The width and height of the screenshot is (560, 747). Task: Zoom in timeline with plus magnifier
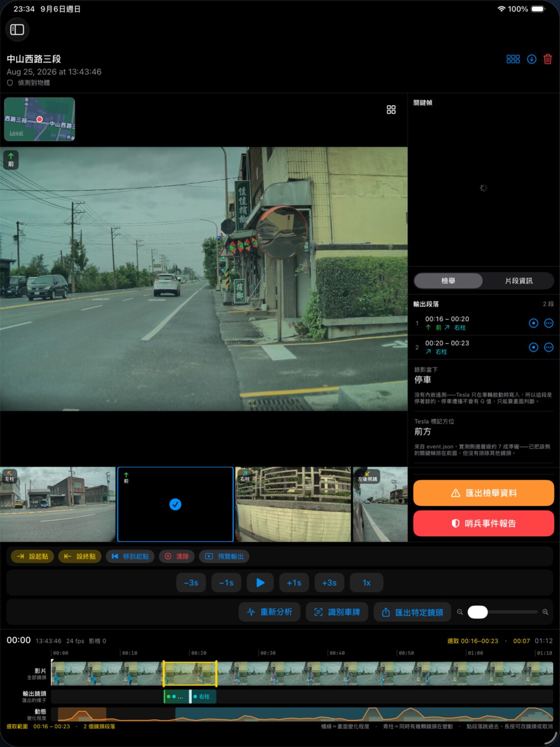[x=545, y=612]
